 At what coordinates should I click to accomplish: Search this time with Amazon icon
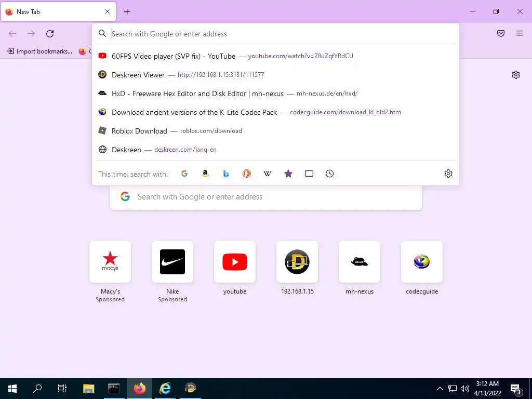tap(205, 174)
